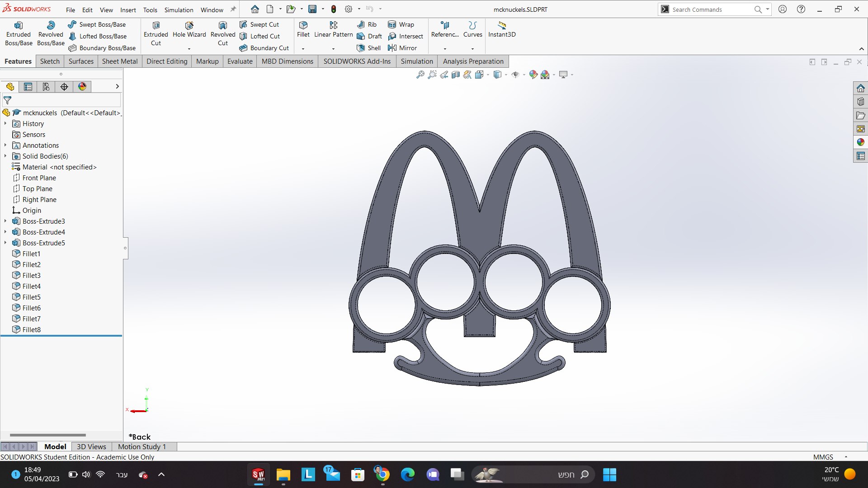The image size is (868, 488).
Task: Expand the Boss-Extrude3 feature
Action: click(5, 221)
